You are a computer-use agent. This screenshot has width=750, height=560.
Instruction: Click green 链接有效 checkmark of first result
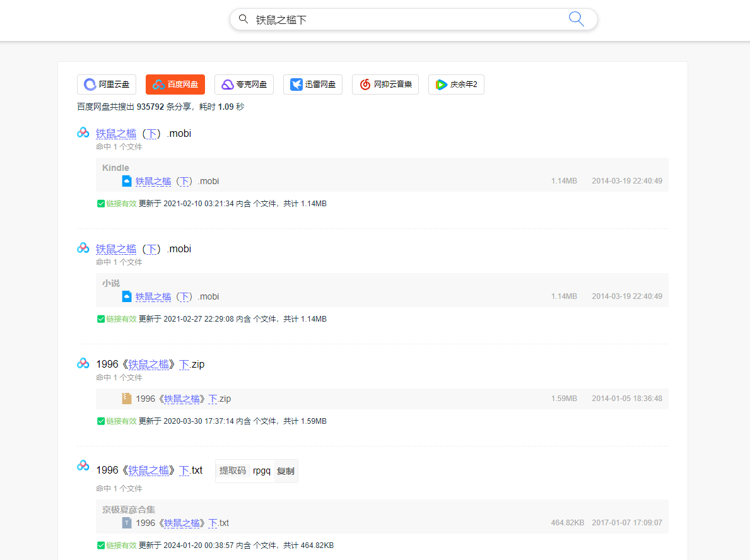pos(101,204)
